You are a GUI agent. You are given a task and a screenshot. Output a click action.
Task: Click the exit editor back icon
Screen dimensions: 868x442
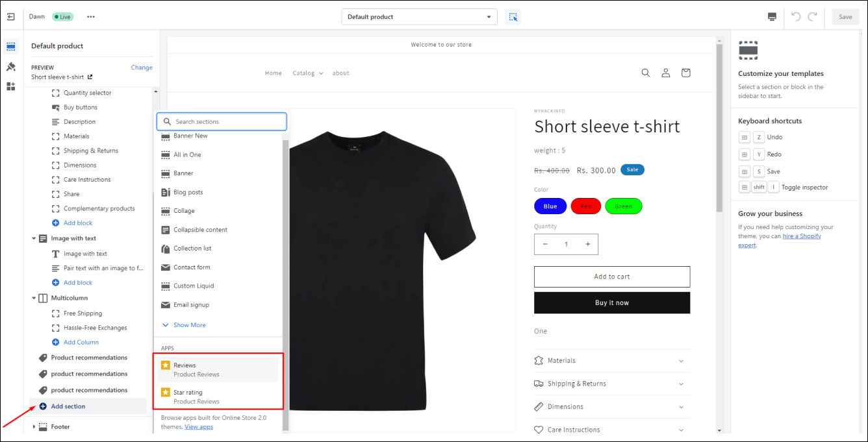[11, 17]
